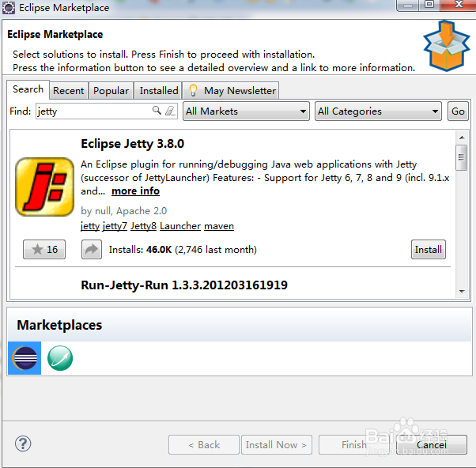This screenshot has height=468, width=476.
Task: Switch to the Search tab
Action: point(28,89)
